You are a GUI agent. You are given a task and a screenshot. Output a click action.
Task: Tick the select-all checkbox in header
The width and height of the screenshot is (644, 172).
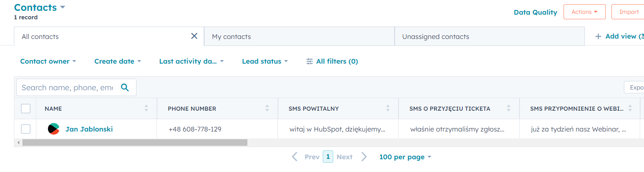(x=26, y=108)
